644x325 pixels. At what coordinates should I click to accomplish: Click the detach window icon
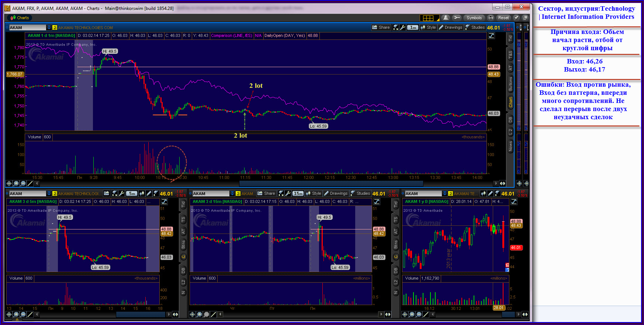coord(525,18)
